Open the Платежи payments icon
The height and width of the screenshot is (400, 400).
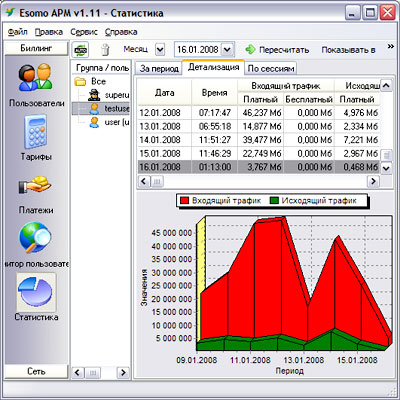coord(35,185)
